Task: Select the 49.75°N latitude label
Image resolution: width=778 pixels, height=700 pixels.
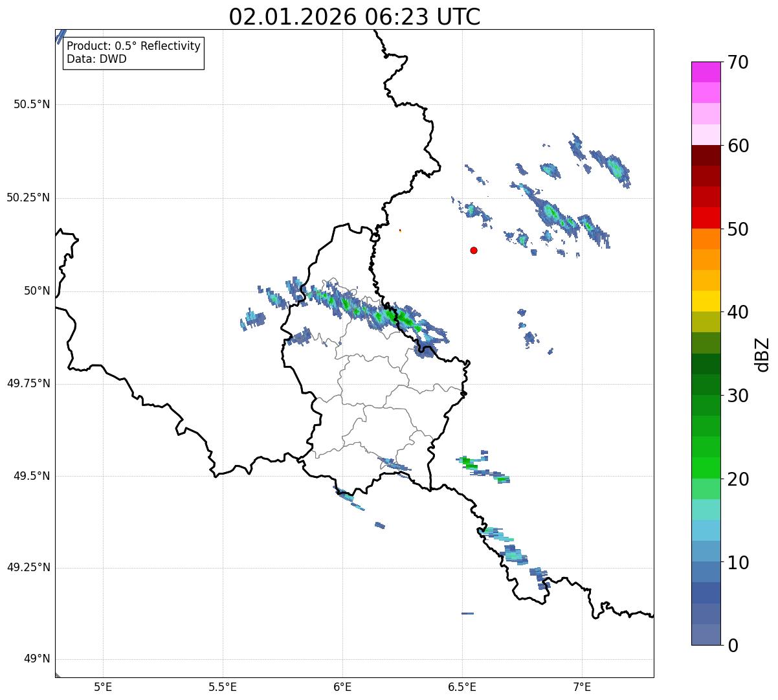Action: point(28,383)
